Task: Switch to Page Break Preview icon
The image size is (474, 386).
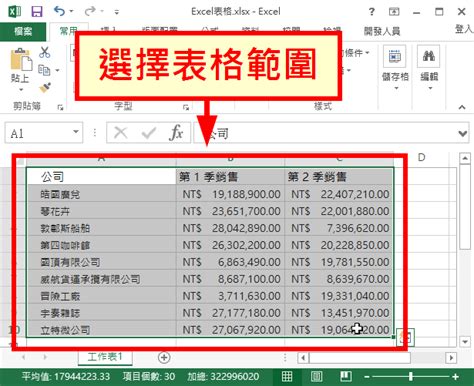Action: point(346,377)
